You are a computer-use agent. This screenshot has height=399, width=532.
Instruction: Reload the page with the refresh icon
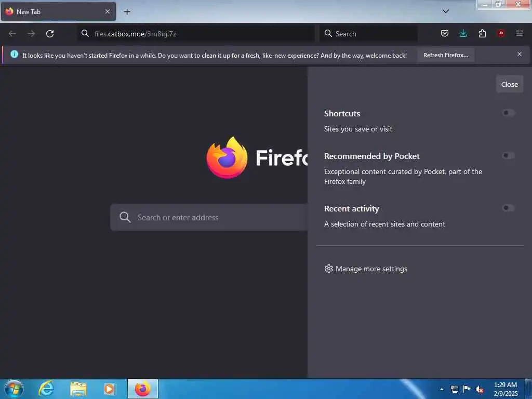pyautogui.click(x=50, y=34)
